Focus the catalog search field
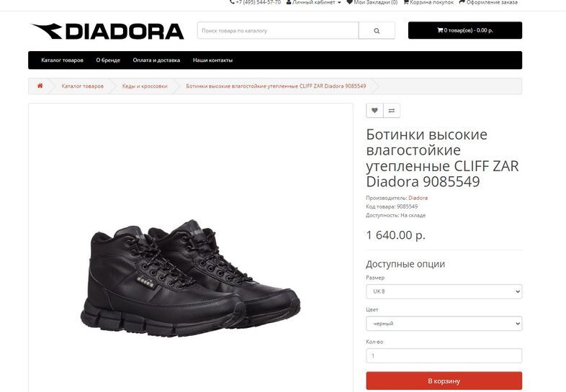 coord(278,31)
